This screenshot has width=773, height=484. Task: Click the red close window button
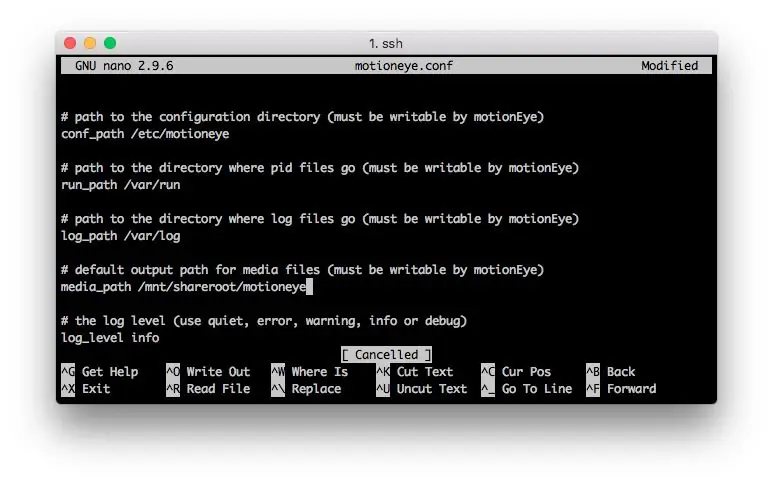[70, 43]
